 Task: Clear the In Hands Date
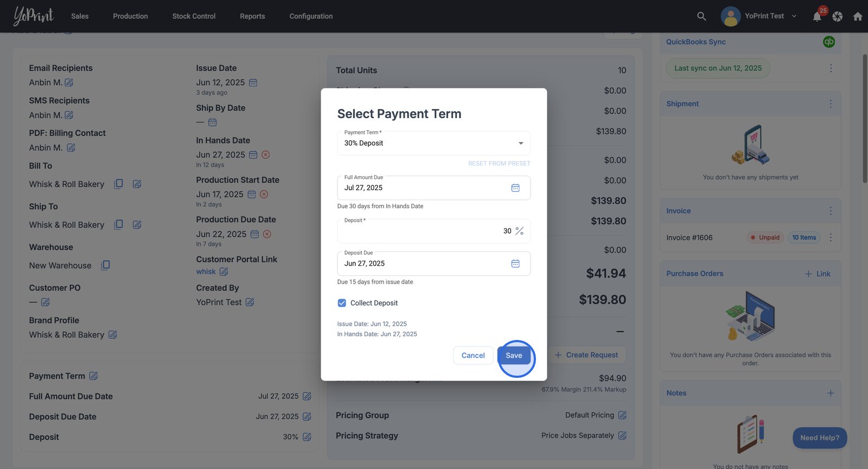coord(266,155)
